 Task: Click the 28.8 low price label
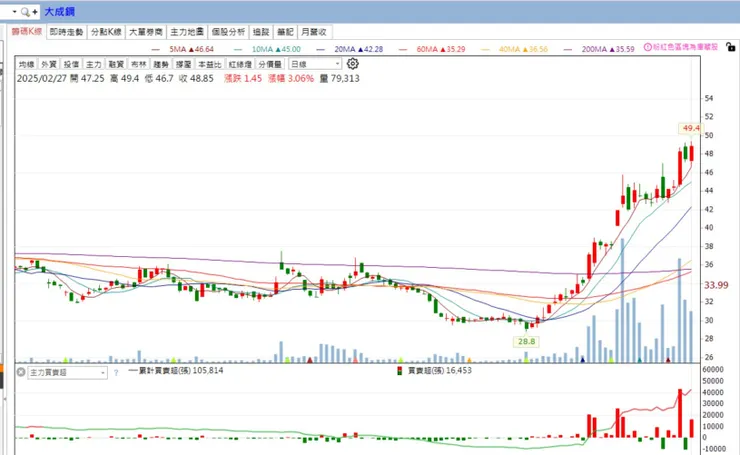(x=526, y=341)
